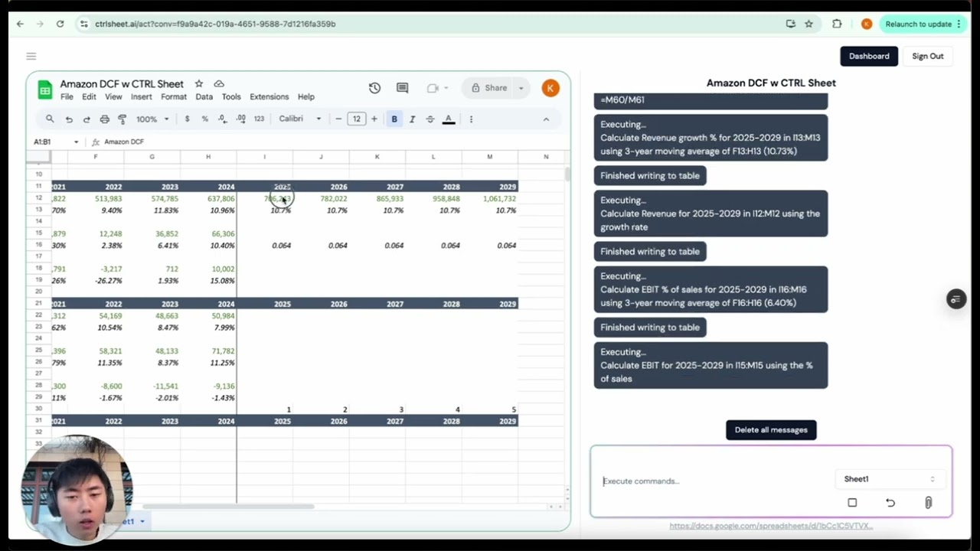
Task: Open the Edit menu
Action: [x=89, y=97]
